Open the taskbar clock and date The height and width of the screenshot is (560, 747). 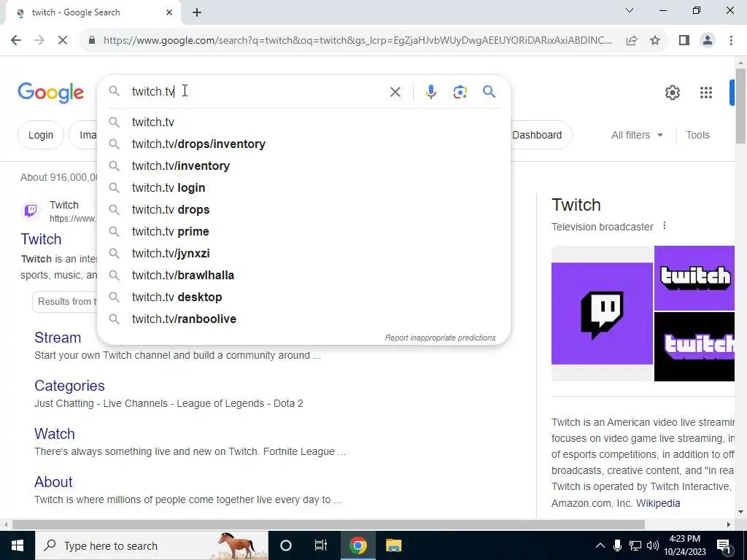(684, 545)
